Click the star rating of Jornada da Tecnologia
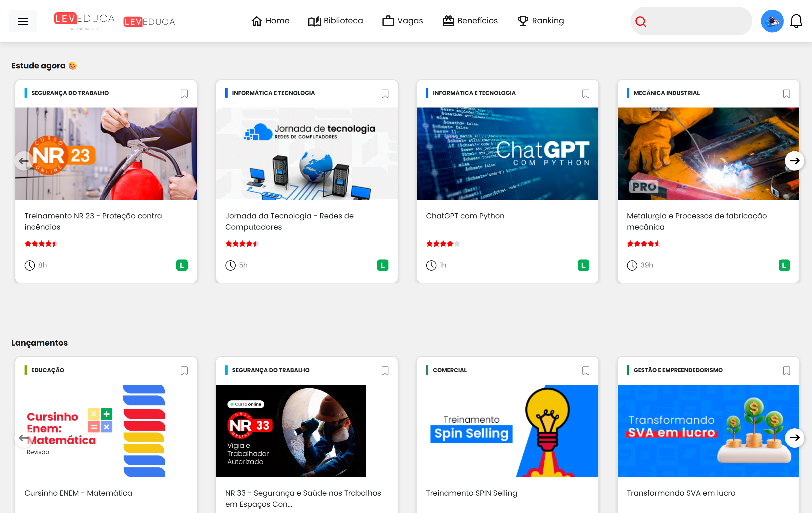The height and width of the screenshot is (513, 812). (242, 244)
